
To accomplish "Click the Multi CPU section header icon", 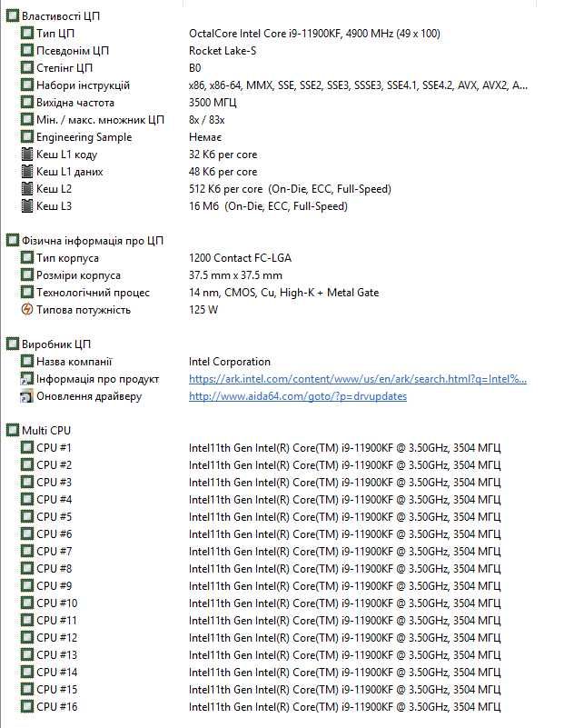I will [x=13, y=431].
